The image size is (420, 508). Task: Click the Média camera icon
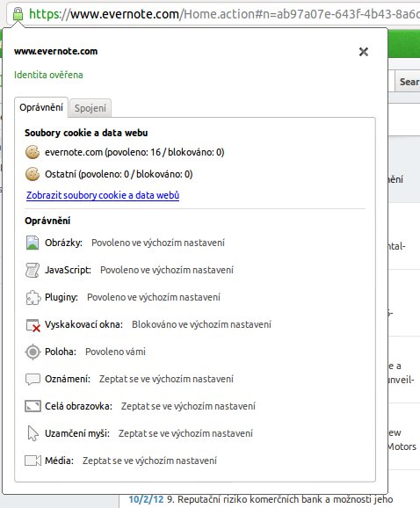33,461
